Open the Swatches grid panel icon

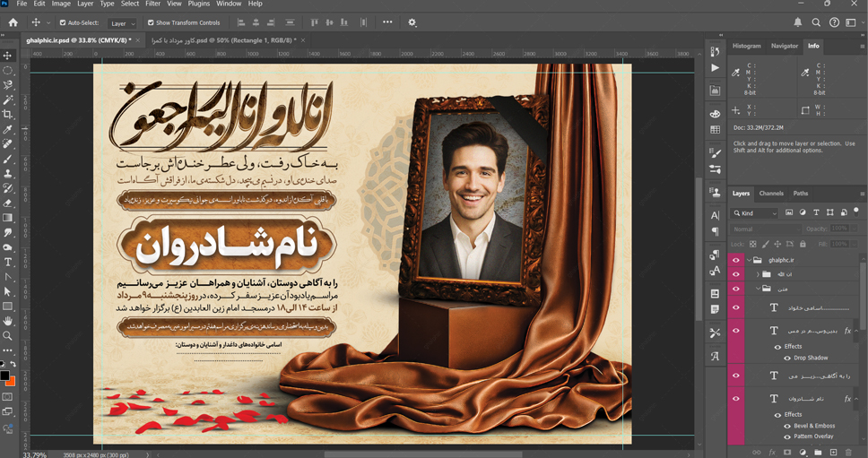coord(715,129)
